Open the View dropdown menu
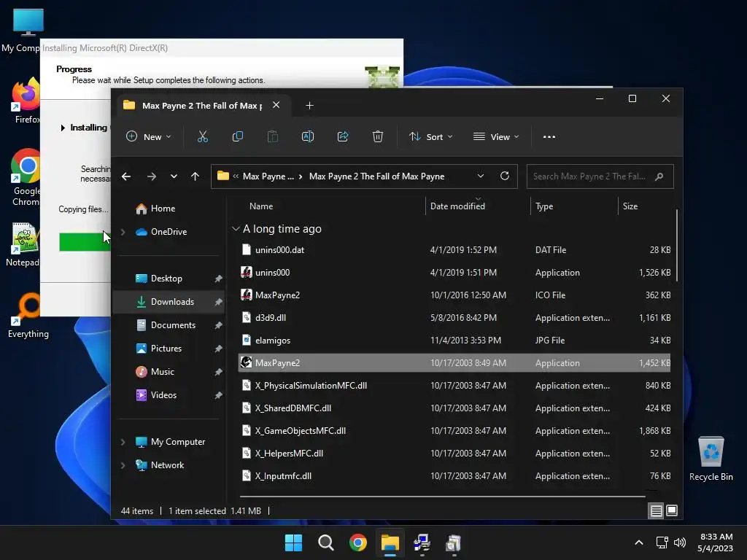This screenshot has height=560, width=747. tap(496, 136)
